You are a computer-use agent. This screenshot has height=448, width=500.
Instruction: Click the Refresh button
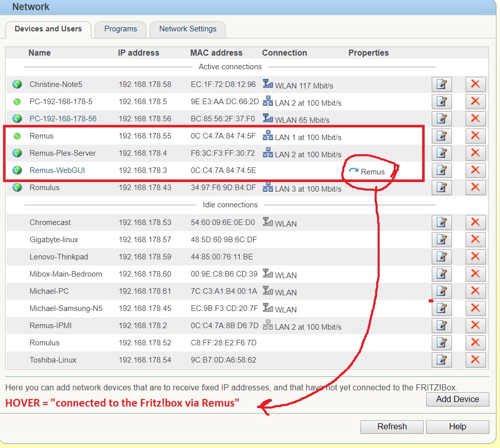[x=392, y=427]
